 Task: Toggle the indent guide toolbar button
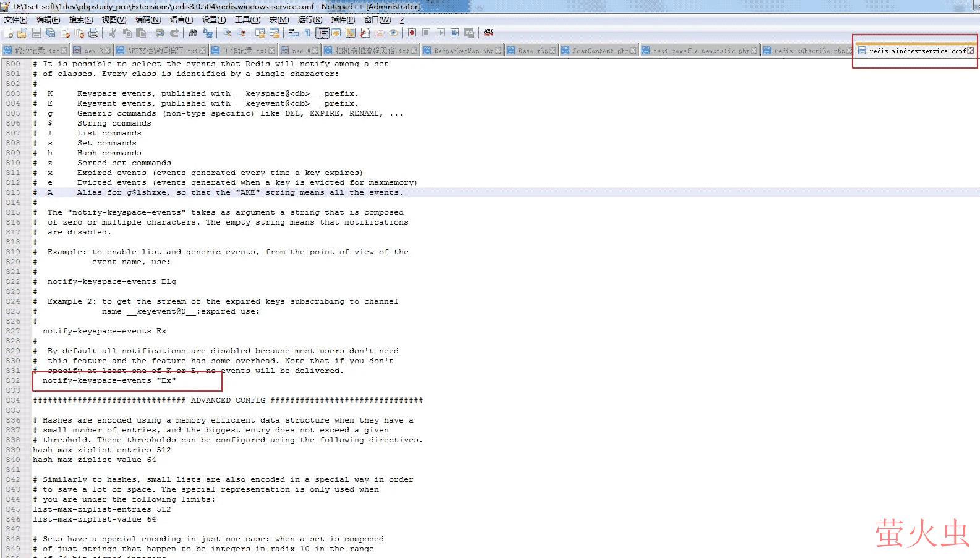point(322,33)
